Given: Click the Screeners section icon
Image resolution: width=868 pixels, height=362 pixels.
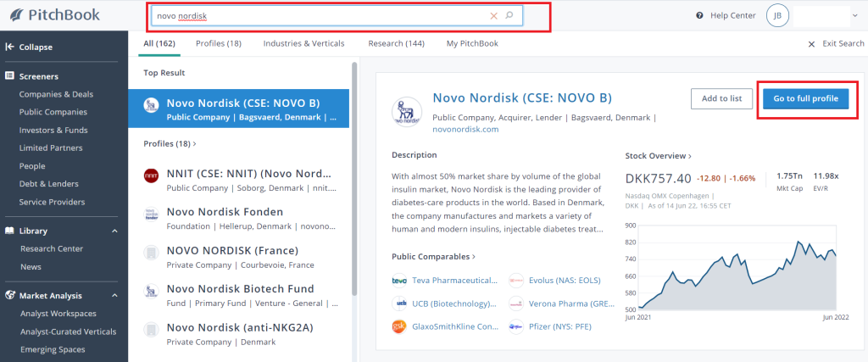Looking at the screenshot, I should pyautogui.click(x=9, y=75).
